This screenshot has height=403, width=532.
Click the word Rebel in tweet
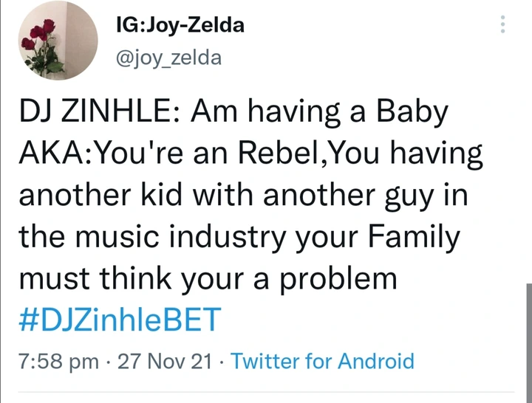point(279,153)
